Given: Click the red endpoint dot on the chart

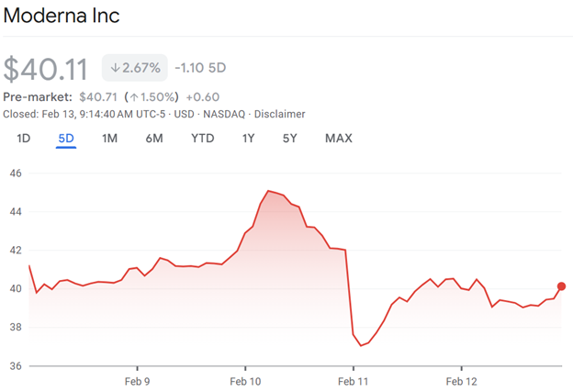Looking at the screenshot, I should [561, 286].
